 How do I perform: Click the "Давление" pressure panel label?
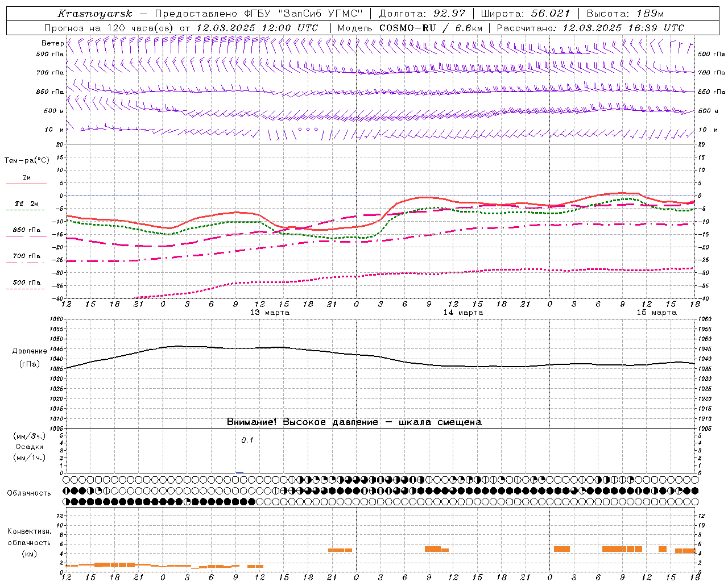tap(30, 351)
